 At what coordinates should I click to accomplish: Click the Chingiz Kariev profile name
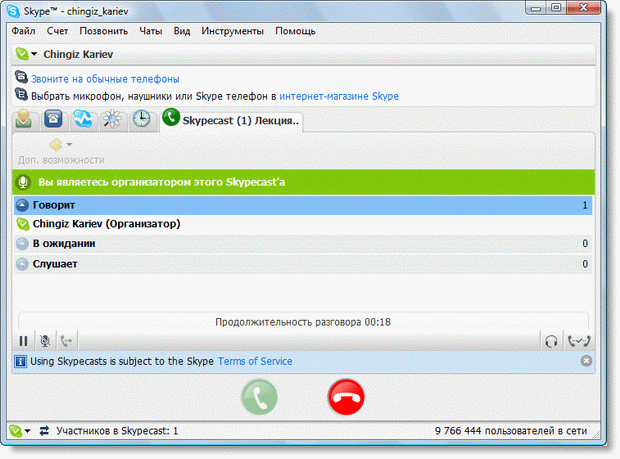click(x=78, y=54)
